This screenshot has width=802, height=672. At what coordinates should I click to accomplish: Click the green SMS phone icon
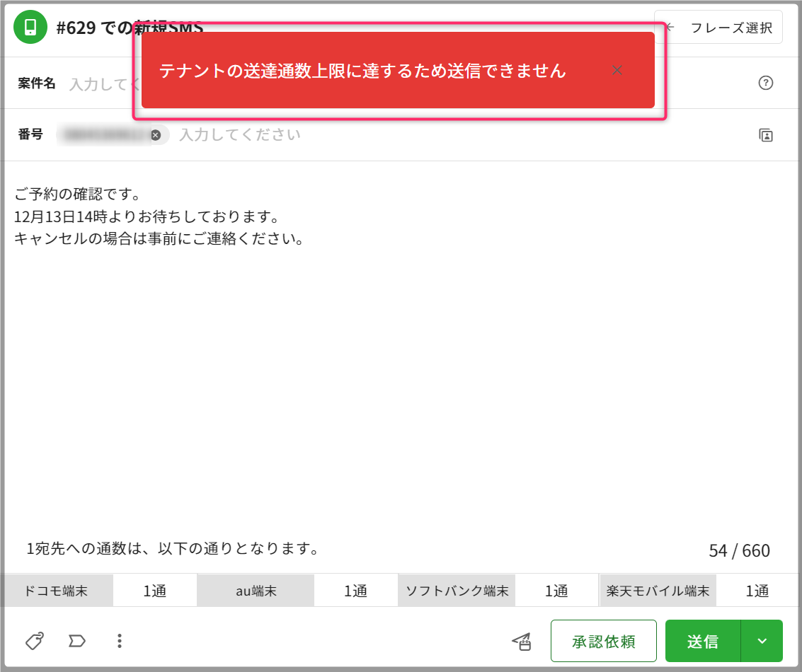tap(30, 28)
